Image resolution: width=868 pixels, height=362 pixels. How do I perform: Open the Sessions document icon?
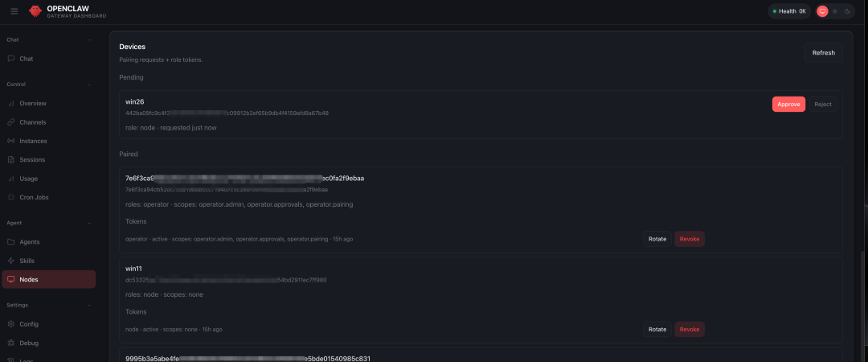(11, 159)
